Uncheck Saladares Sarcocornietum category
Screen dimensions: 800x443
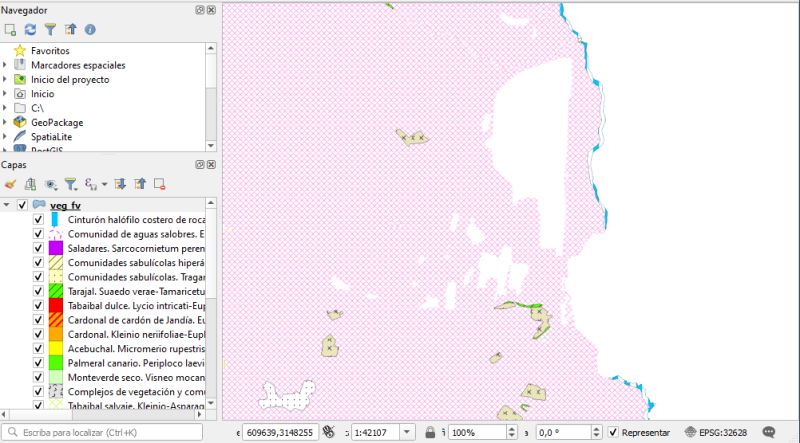pos(38,248)
